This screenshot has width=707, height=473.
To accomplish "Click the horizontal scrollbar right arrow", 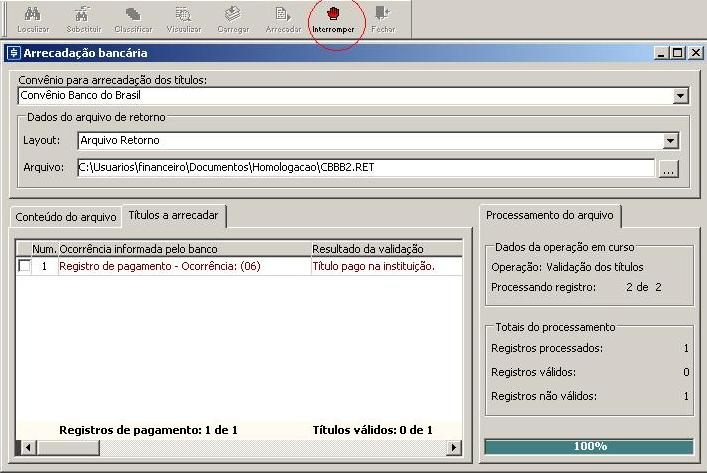I will coord(454,447).
